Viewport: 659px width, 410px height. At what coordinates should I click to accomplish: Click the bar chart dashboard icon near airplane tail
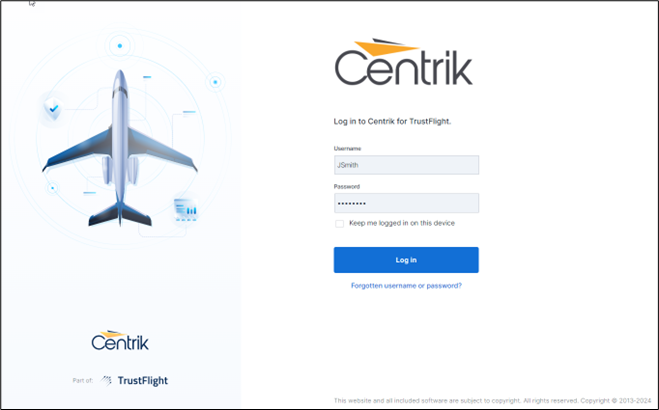click(185, 210)
